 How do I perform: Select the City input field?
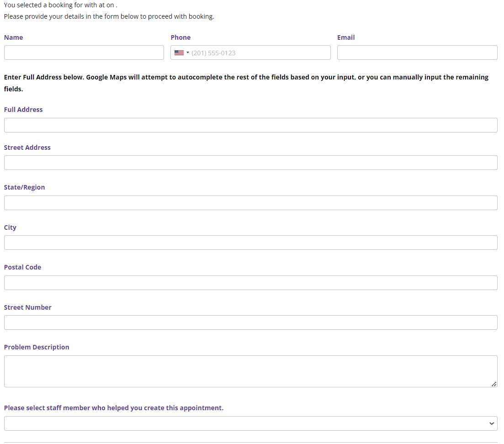(250, 243)
